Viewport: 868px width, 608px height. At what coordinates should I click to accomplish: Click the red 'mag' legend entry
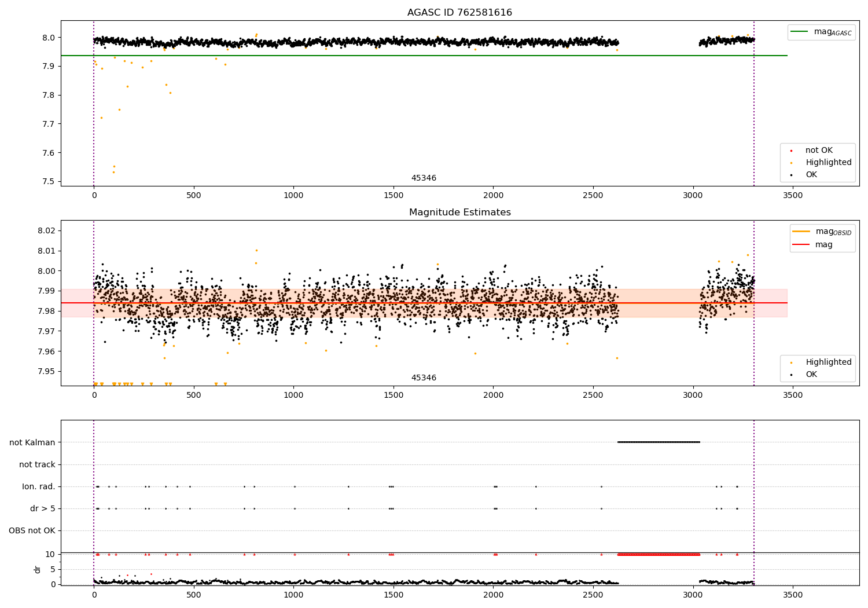coord(801,245)
